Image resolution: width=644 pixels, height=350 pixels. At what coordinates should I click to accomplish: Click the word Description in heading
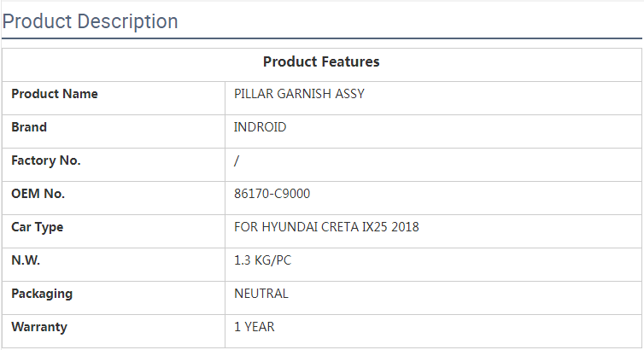pyautogui.click(x=128, y=21)
